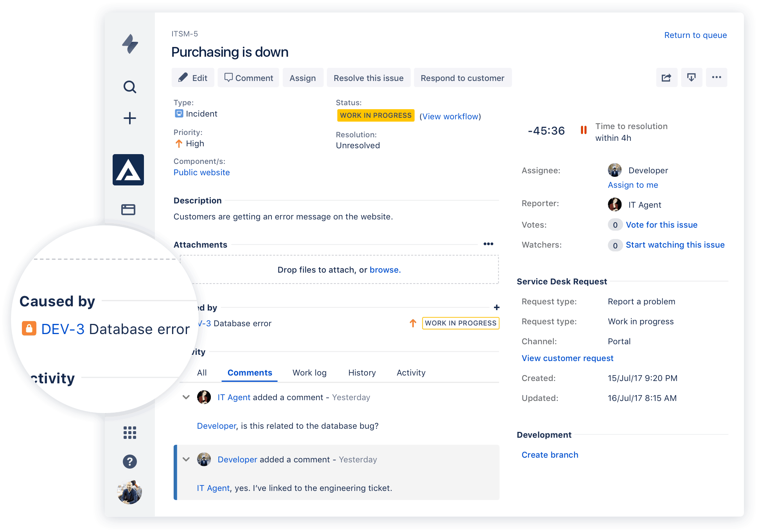Image resolution: width=758 pixels, height=532 pixels.
Task: Click the watchers count badge
Action: (x=615, y=245)
